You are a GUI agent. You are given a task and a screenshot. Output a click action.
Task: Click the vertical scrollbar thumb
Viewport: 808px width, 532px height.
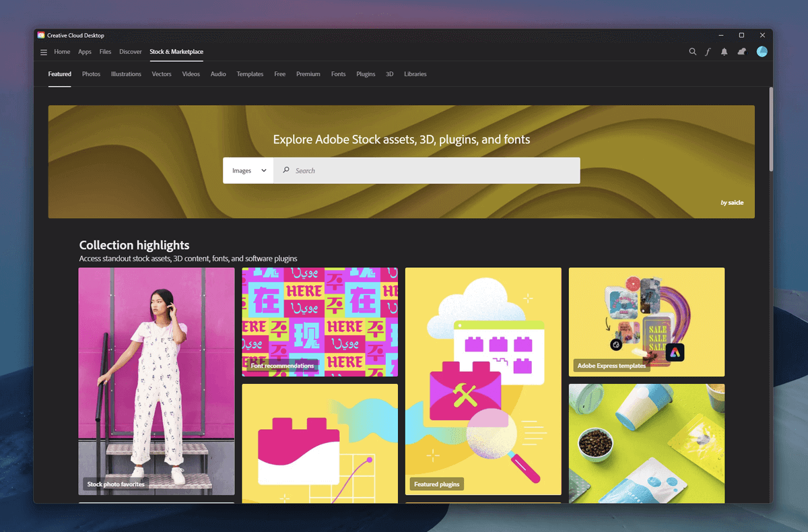(x=771, y=129)
